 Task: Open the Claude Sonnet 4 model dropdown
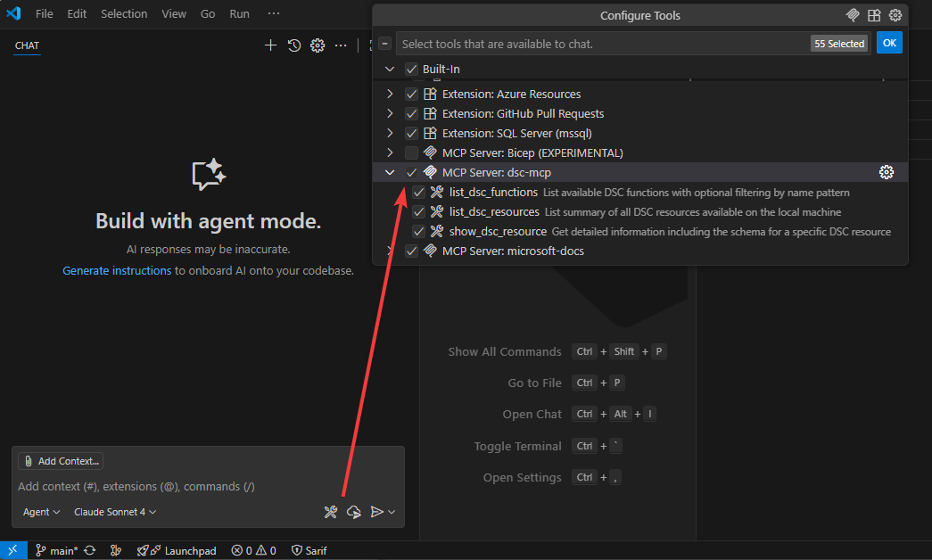tap(115, 512)
